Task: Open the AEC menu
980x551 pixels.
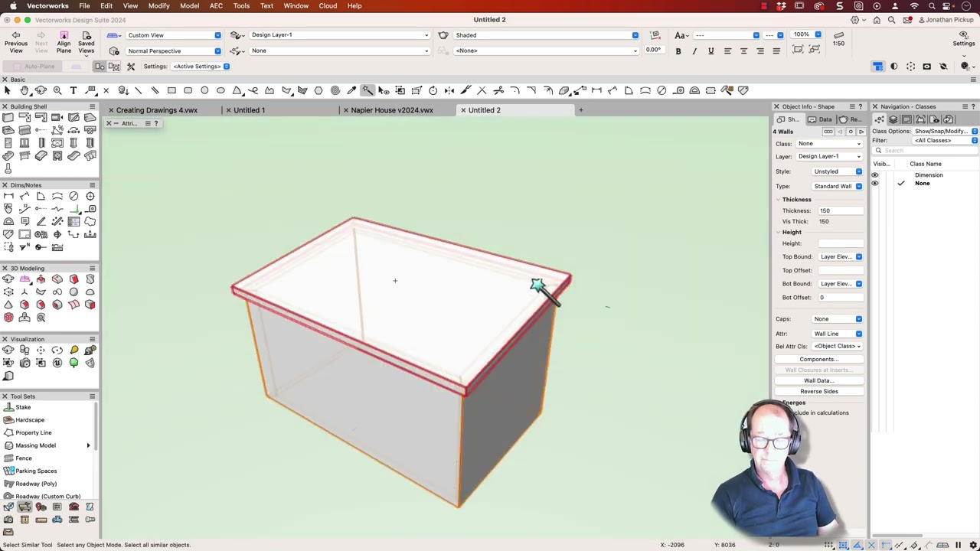Action: (216, 6)
